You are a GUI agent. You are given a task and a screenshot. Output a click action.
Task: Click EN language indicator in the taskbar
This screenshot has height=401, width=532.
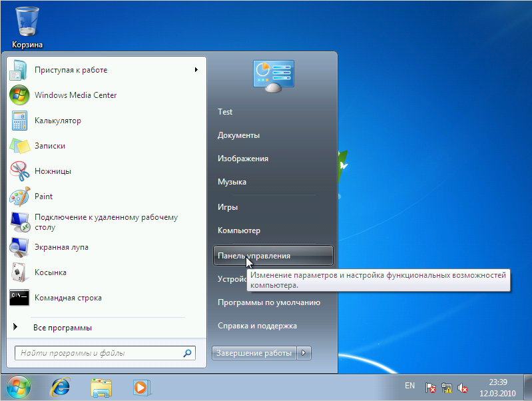[409, 386]
